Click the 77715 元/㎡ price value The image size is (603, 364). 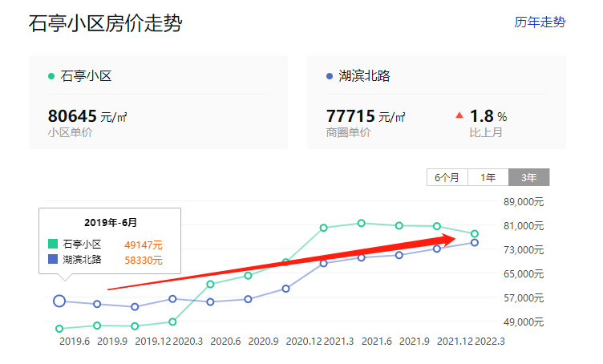coord(366,116)
